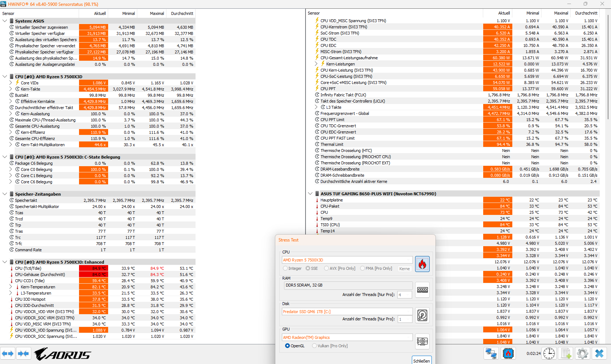611x364 pixels.
Task: Click the expand-columns arrows icon in bottom toolbar
Action: (x=8, y=353)
